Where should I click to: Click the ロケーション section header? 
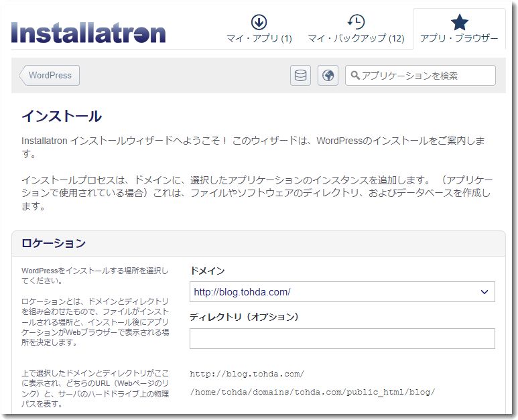click(x=259, y=243)
